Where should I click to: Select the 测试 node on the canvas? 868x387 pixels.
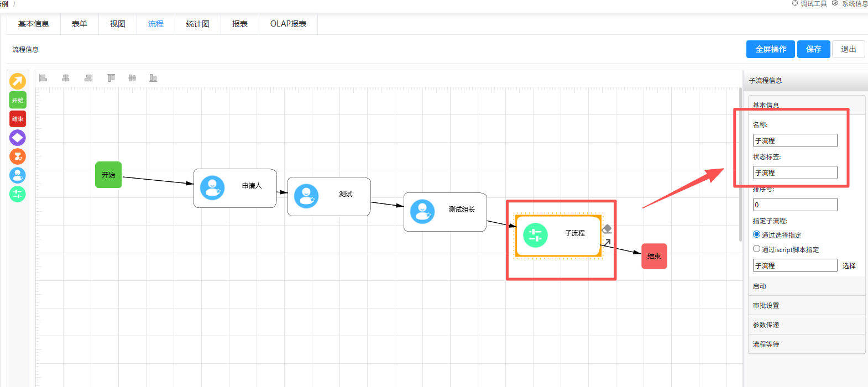click(329, 196)
